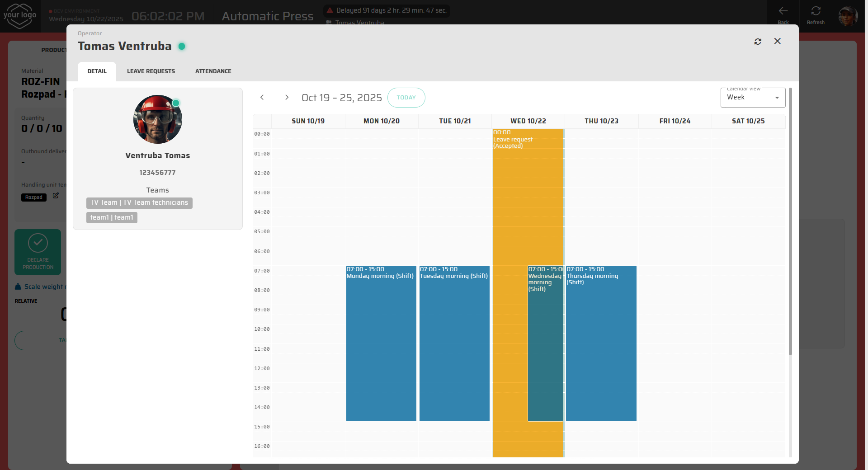Open the Calendar view dropdown
This screenshot has height=470, width=868.
tap(752, 98)
